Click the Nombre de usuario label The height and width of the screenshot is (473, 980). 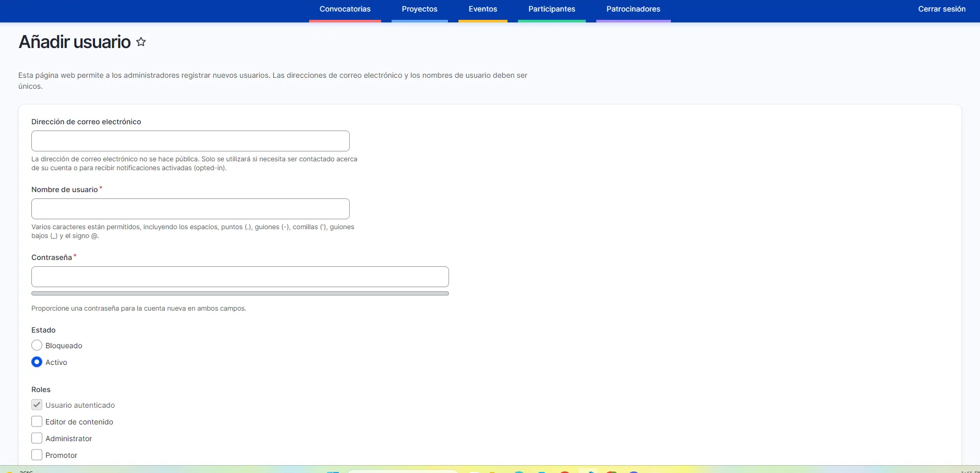coord(65,190)
